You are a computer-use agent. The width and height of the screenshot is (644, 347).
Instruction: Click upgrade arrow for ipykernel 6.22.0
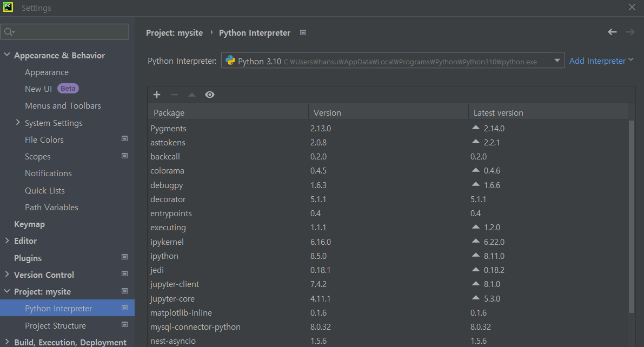point(476,241)
